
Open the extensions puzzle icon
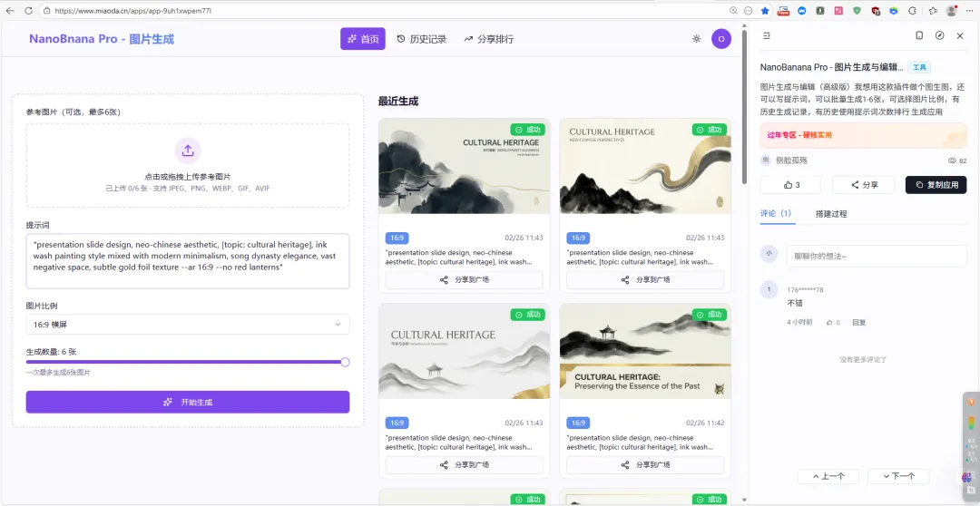[x=912, y=11]
